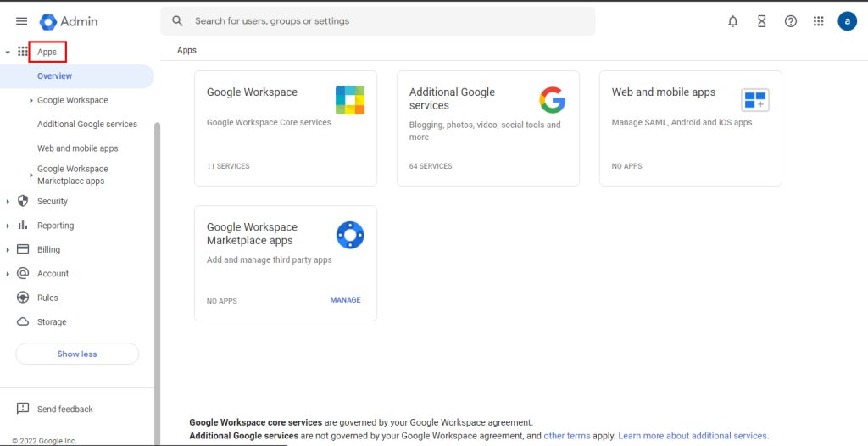868x446 pixels.
Task: Click the search magnifier icon
Action: [x=177, y=21]
